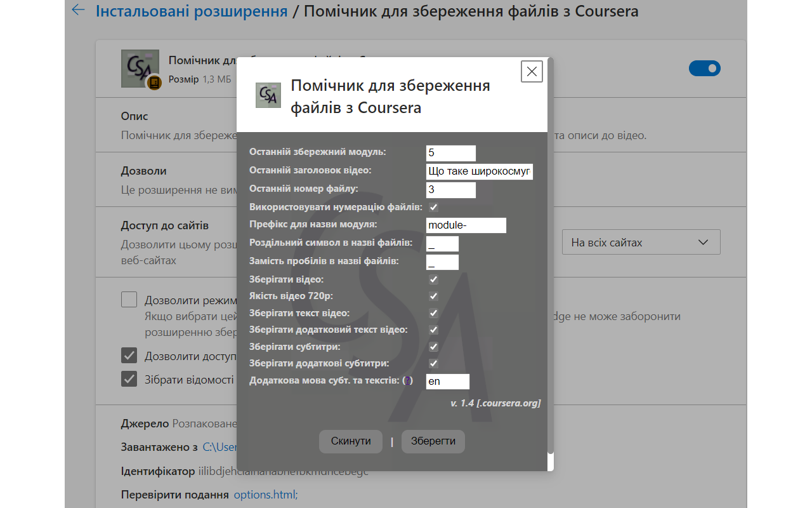Click the module prefix 'module-' field

[x=466, y=225]
